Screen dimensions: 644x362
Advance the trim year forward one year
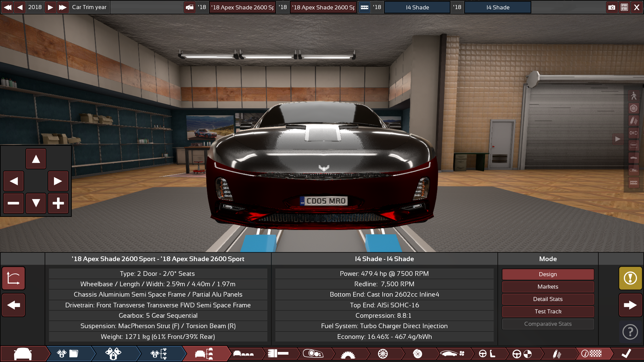point(50,7)
